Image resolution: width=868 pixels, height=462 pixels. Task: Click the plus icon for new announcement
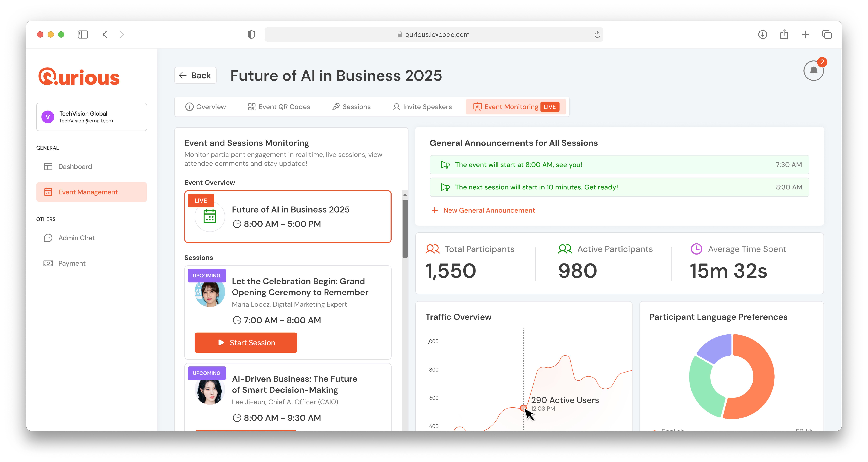tap(435, 210)
